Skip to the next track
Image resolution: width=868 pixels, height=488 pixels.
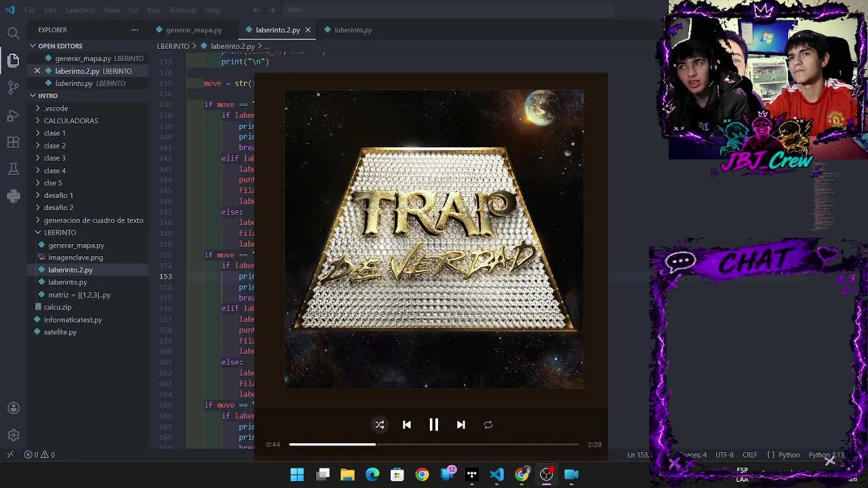click(461, 425)
